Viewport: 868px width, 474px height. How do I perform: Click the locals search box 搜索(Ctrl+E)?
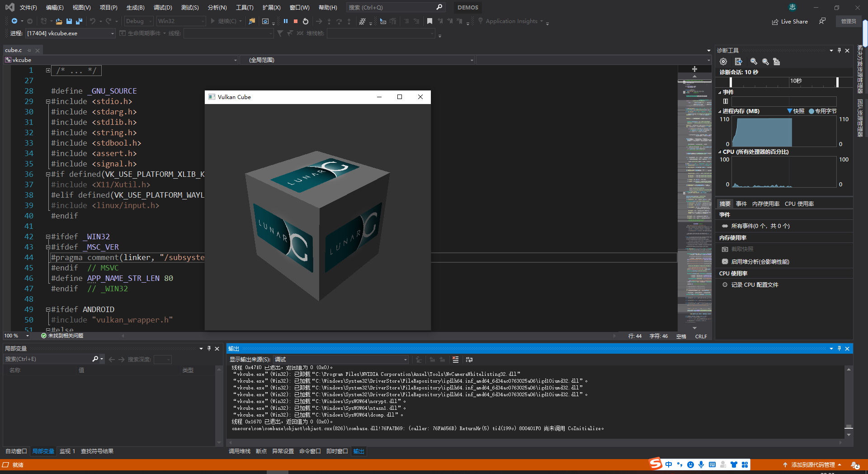47,359
